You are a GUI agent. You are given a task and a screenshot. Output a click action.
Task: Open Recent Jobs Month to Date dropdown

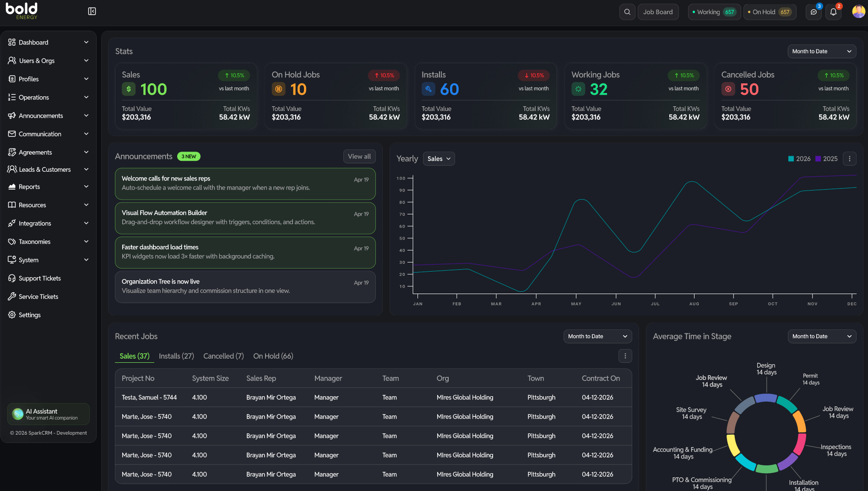coord(597,336)
